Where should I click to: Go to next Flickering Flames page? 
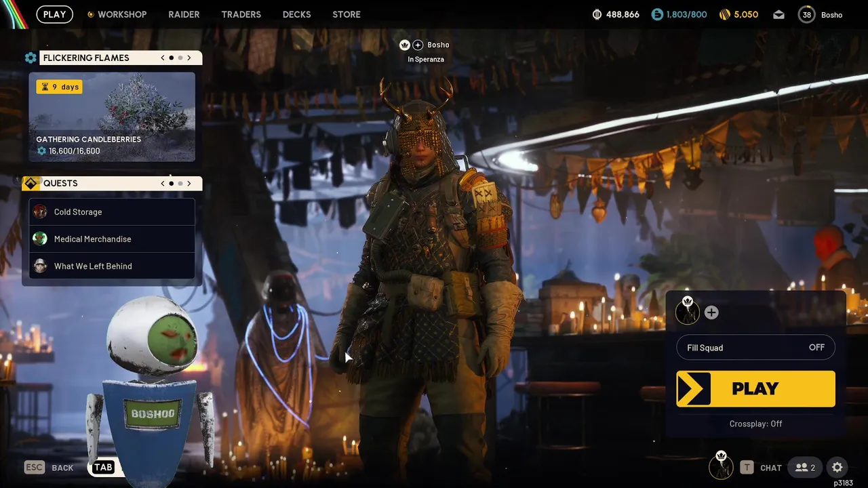(x=189, y=58)
